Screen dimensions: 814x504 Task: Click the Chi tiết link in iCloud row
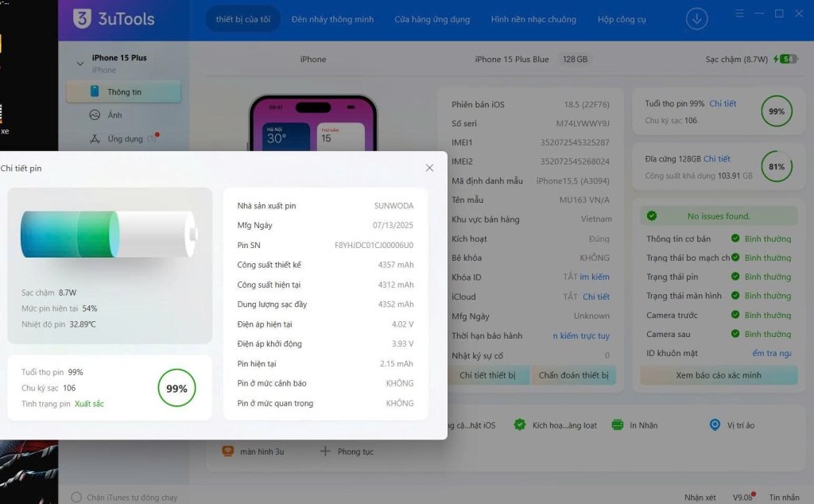point(596,297)
